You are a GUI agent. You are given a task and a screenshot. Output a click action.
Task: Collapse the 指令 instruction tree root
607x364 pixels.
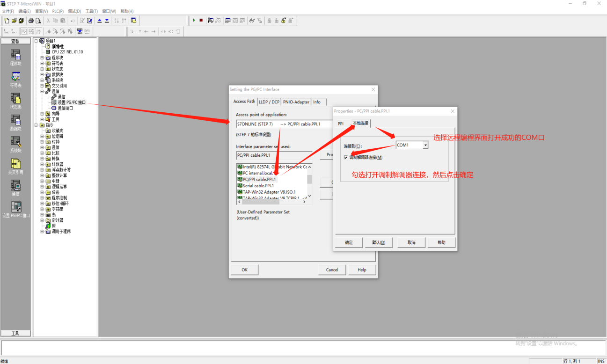(36, 125)
